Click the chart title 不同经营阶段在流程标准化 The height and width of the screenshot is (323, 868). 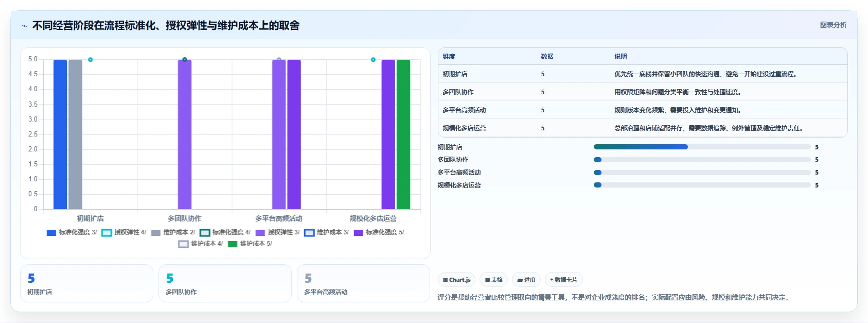166,26
